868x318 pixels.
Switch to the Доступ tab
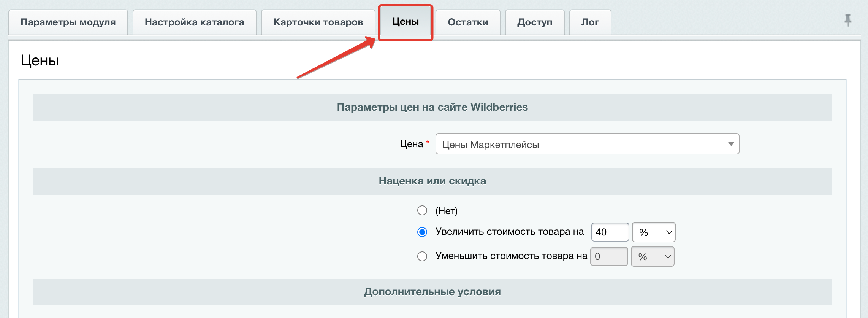tap(534, 22)
